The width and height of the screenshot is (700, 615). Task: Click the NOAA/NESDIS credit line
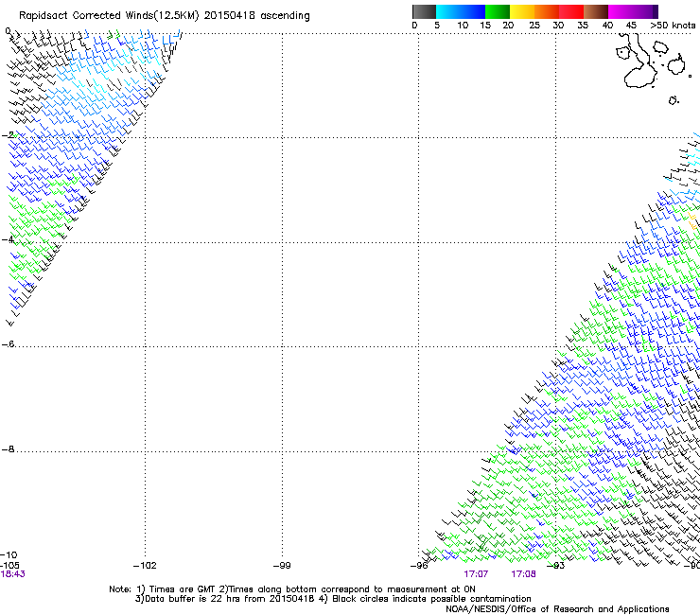[557, 609]
